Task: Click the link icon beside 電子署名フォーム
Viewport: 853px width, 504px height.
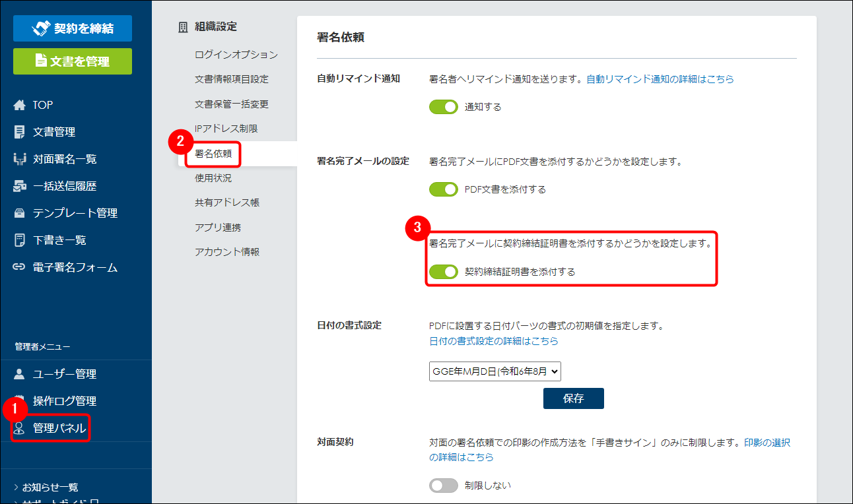Action: pos(19,267)
